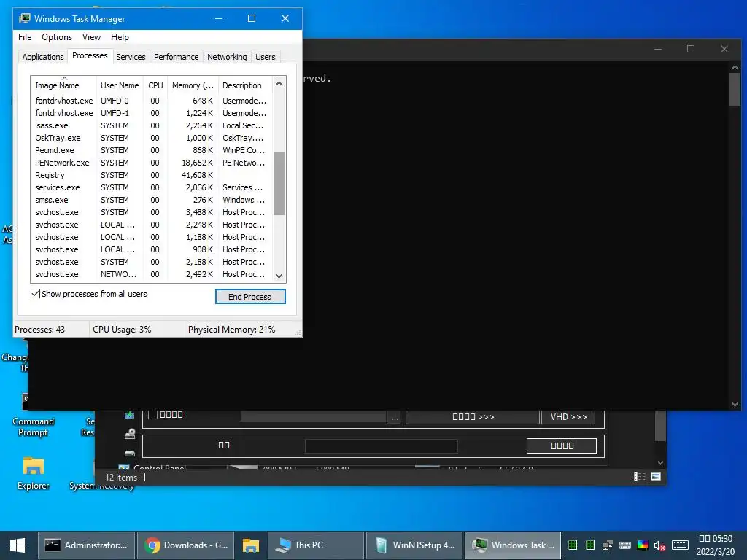
Task: Open the color display tray icon
Action: (x=642, y=545)
